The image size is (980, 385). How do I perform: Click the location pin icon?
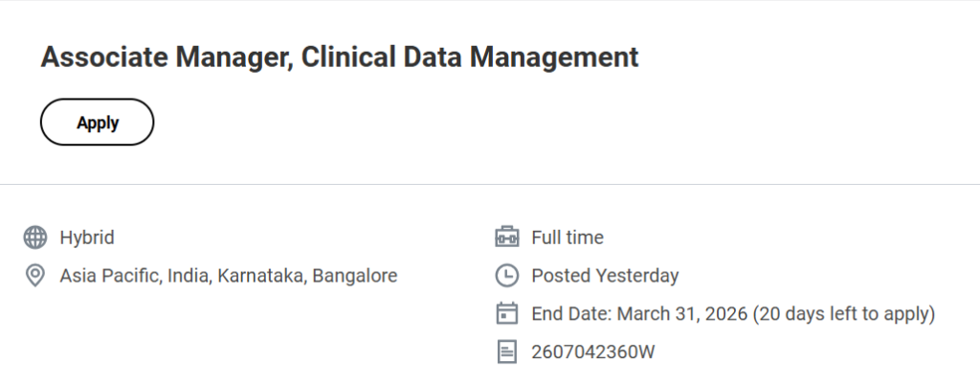point(35,276)
